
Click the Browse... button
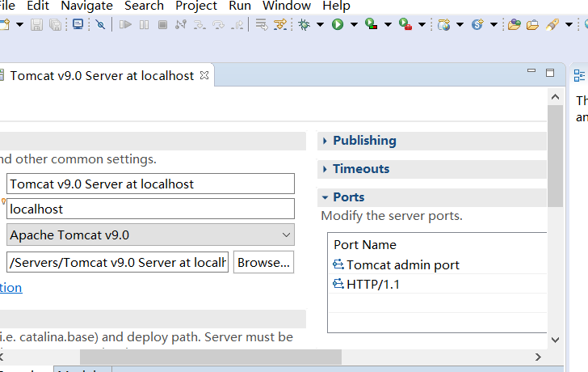(x=263, y=262)
